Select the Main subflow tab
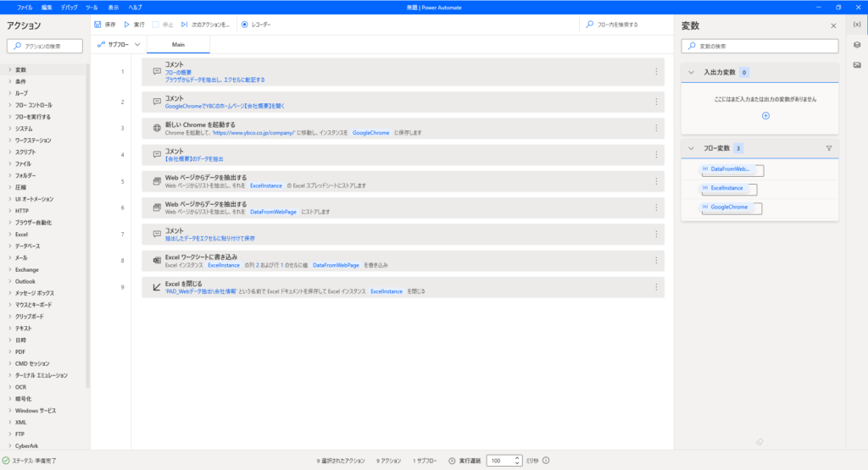Screen dimensions: 868x470 (178, 45)
